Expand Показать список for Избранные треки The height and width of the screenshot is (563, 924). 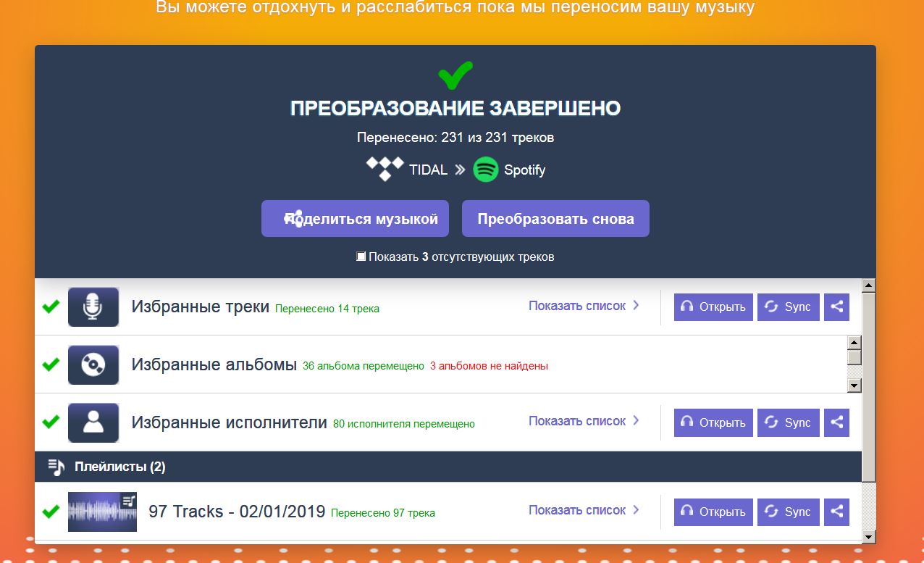[584, 306]
